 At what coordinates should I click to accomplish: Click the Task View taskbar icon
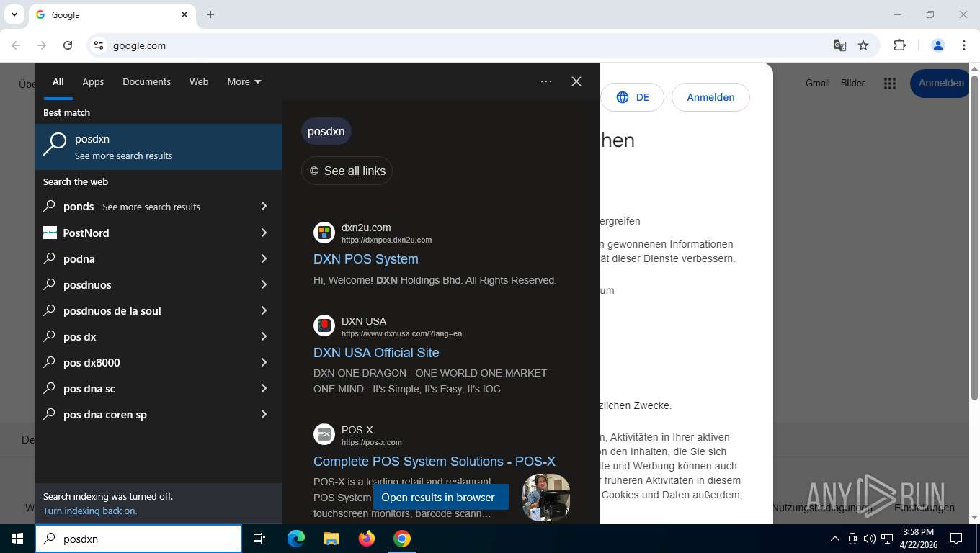click(259, 539)
